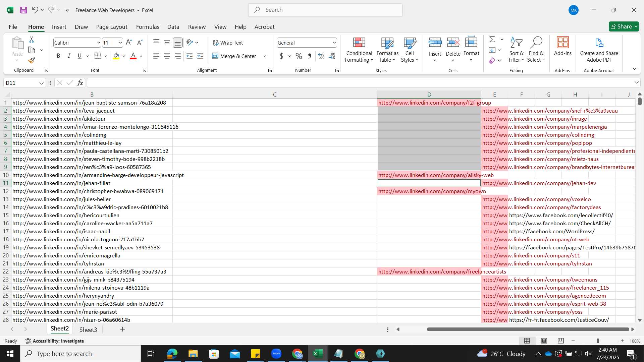This screenshot has width=644, height=362.
Task: Click Increase Decimal icon
Action: click(x=321, y=56)
